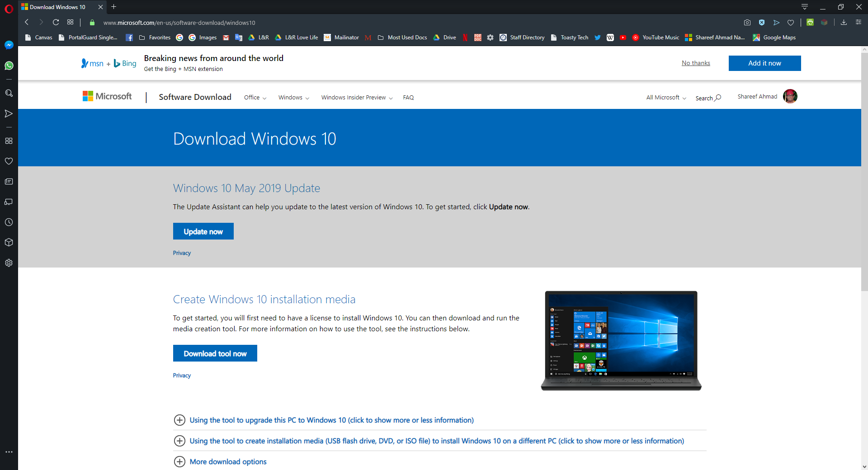Open L&R Love Life bookmark
The height and width of the screenshot is (470, 868).
[x=297, y=38]
